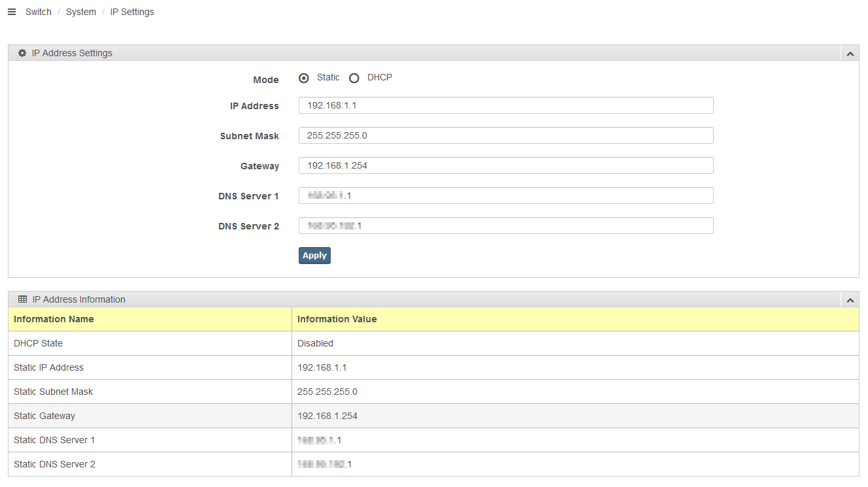Focus the DNS Server 2 input field
The width and height of the screenshot is (868, 487).
[505, 226]
